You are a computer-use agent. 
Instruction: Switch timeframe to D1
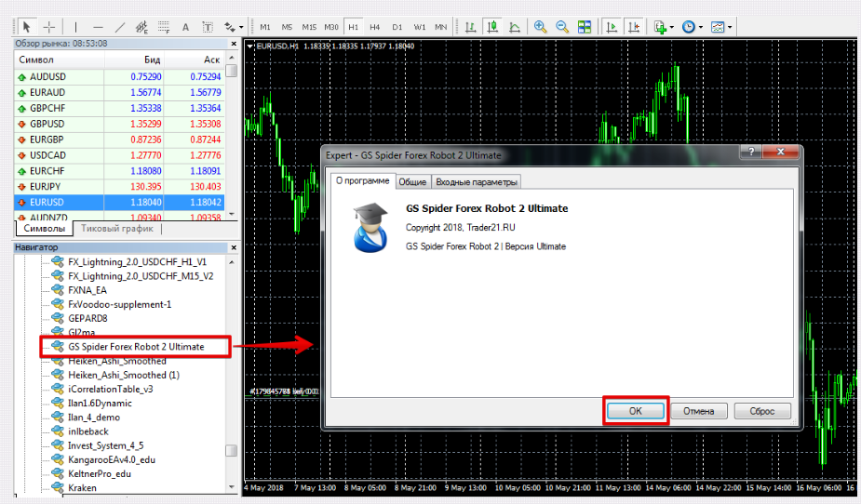397,27
